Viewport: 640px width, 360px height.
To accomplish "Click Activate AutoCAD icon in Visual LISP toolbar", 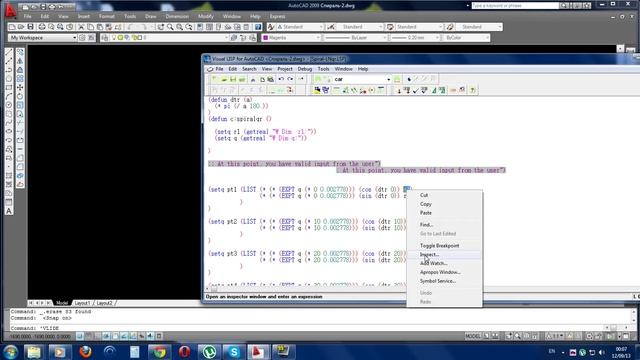I will point(317,90).
